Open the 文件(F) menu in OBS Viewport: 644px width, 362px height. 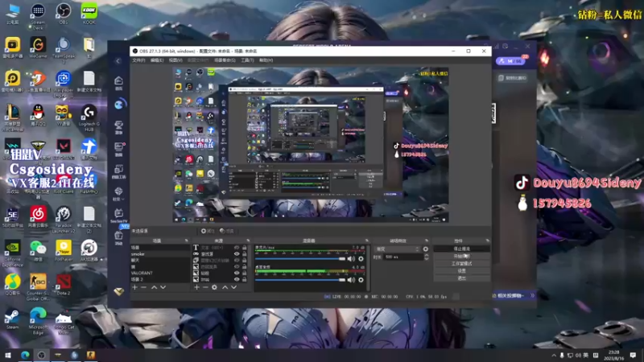(x=138, y=60)
